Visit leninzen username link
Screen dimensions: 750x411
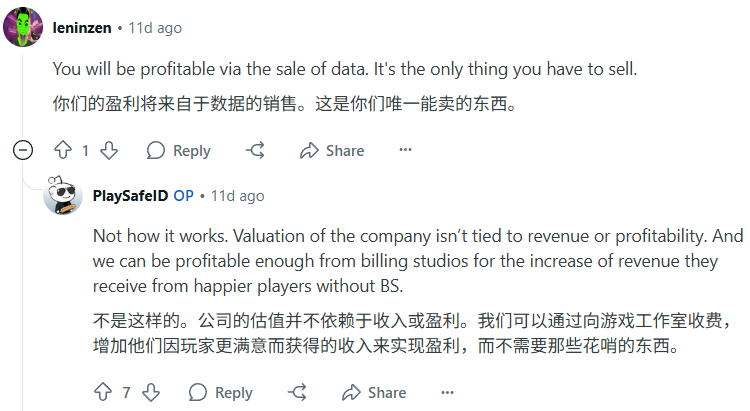pyautogui.click(x=82, y=28)
